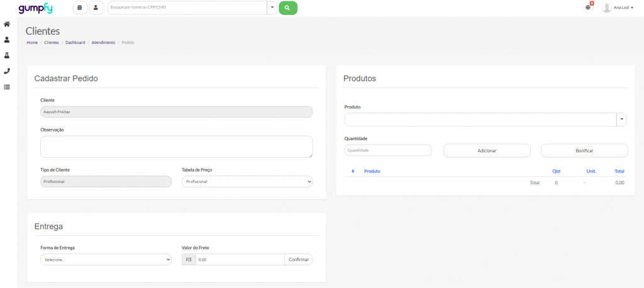The height and width of the screenshot is (288, 644).
Task: Open the sidebar phone icon
Action: (x=7, y=71)
